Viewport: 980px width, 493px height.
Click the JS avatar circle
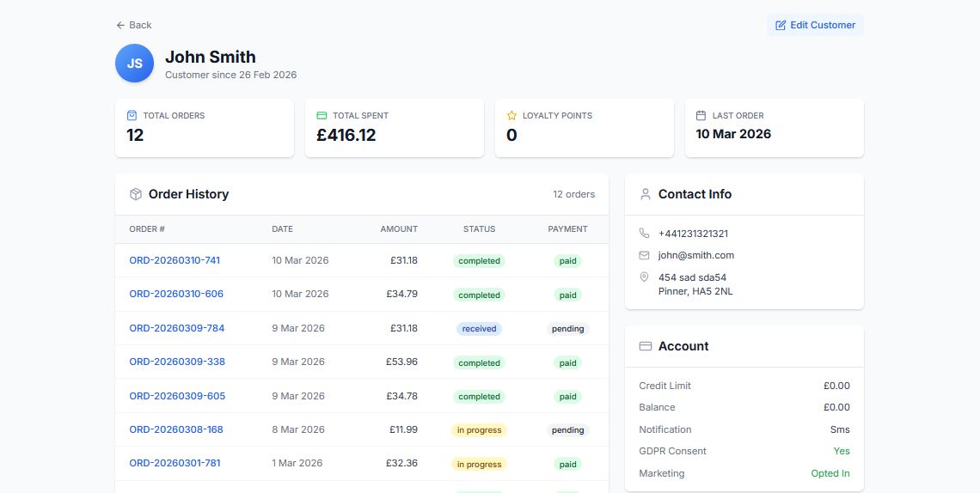click(x=134, y=63)
